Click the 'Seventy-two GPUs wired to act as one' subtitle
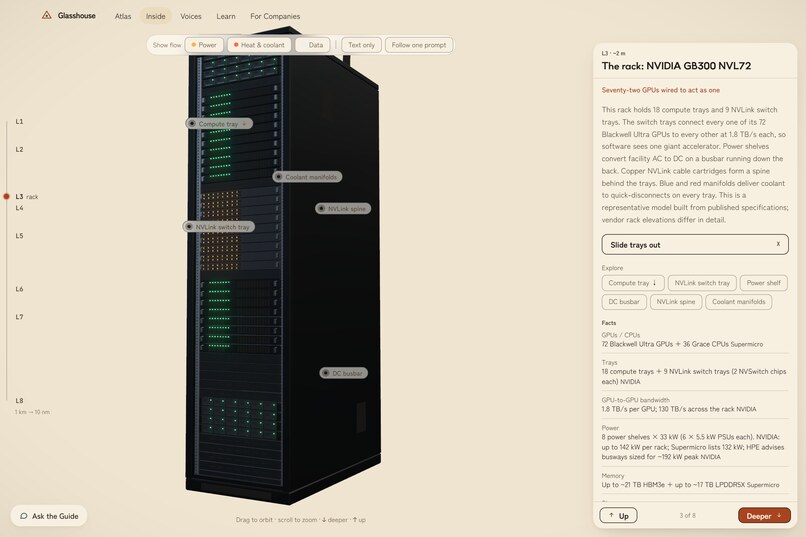This screenshot has height=537, width=806. (661, 90)
